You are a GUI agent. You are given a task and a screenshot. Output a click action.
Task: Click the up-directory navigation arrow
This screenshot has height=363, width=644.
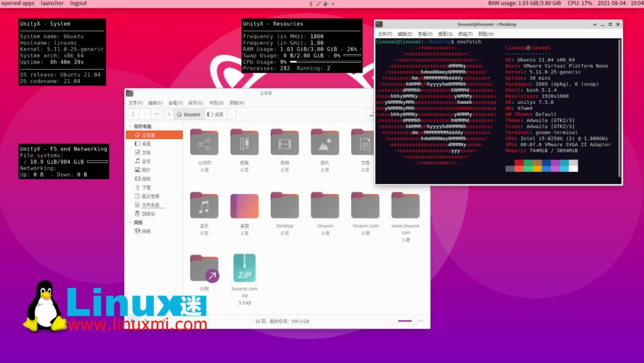[x=155, y=114]
